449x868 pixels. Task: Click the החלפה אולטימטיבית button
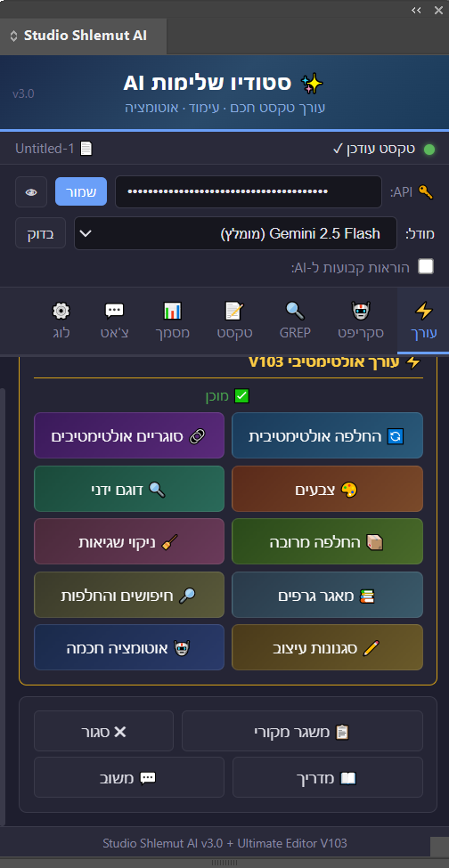pyautogui.click(x=327, y=435)
